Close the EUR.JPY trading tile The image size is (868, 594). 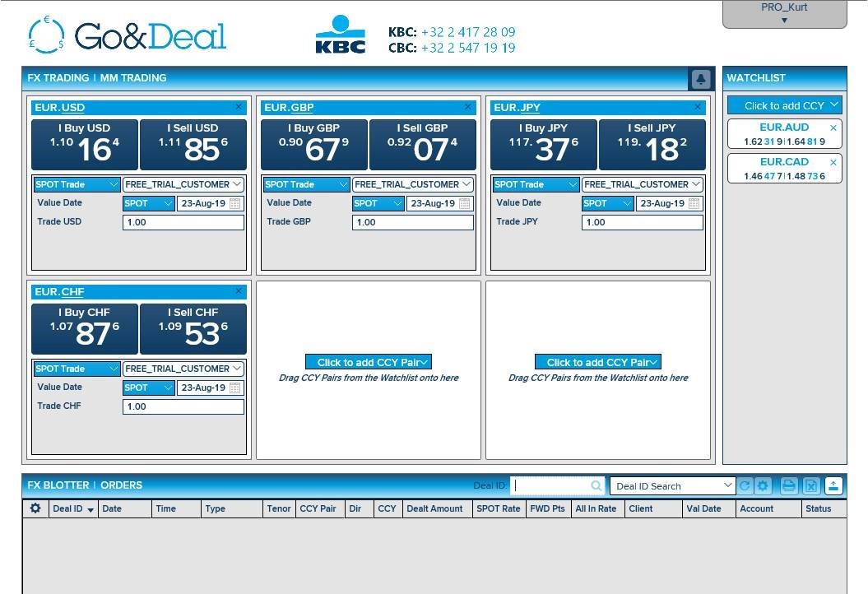698,107
